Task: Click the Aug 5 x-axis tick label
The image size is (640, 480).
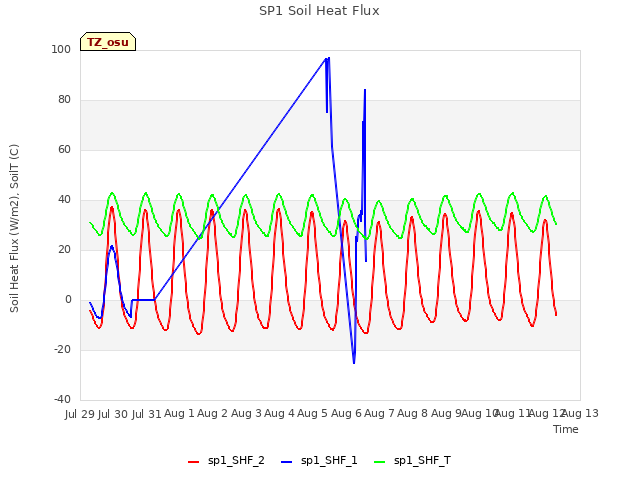Action: click(313, 414)
